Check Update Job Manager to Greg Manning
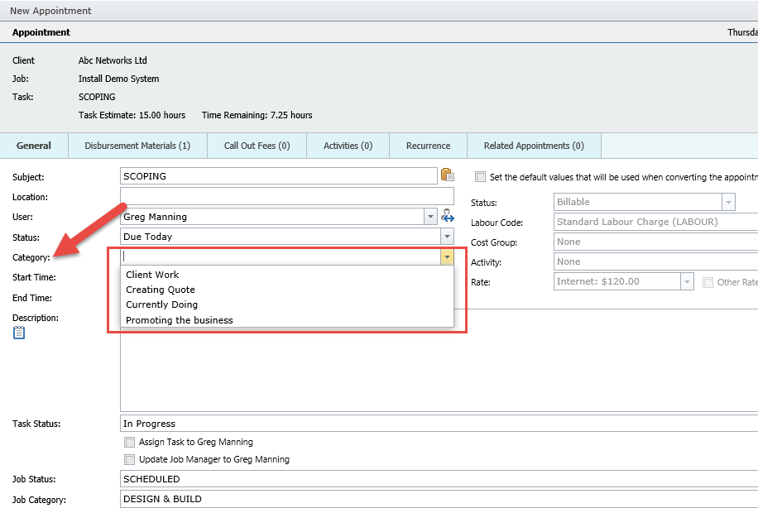 [x=129, y=459]
